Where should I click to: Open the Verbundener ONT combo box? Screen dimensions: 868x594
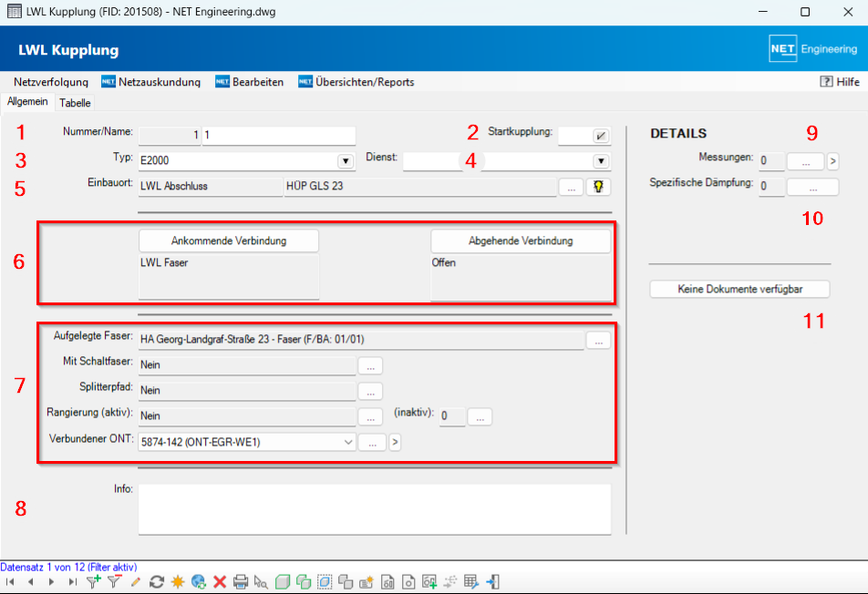[346, 442]
